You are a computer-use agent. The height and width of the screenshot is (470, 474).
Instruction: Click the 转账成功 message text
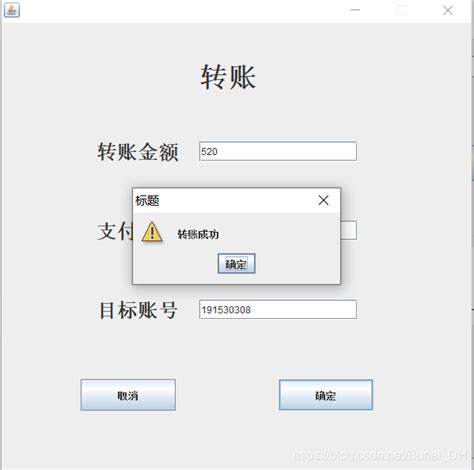(x=198, y=234)
